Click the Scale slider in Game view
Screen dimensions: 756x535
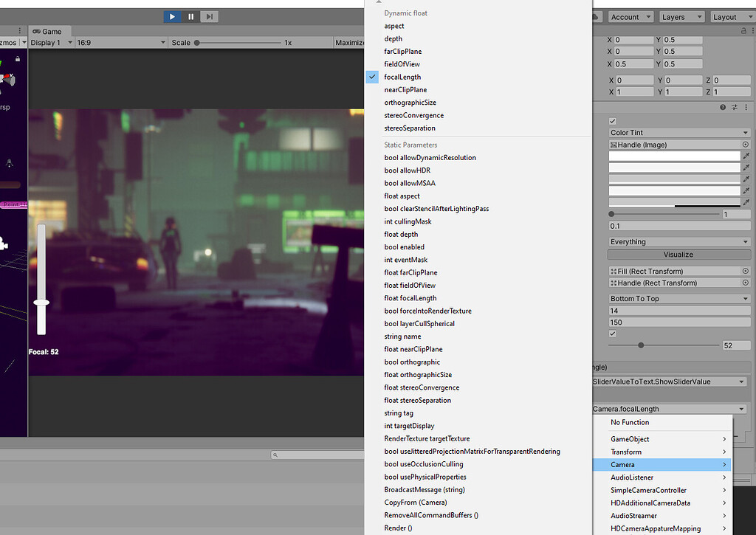coord(238,42)
